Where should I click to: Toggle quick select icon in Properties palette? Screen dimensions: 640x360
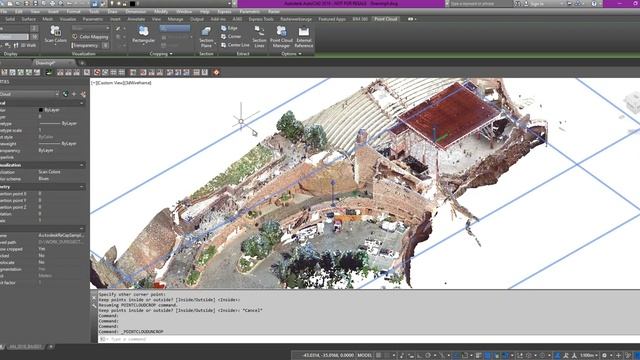[x=83, y=94]
